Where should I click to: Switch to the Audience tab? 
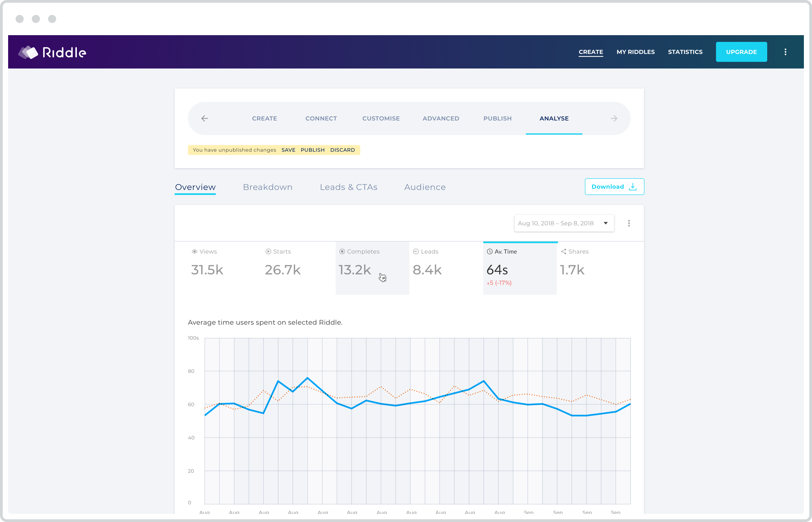425,187
